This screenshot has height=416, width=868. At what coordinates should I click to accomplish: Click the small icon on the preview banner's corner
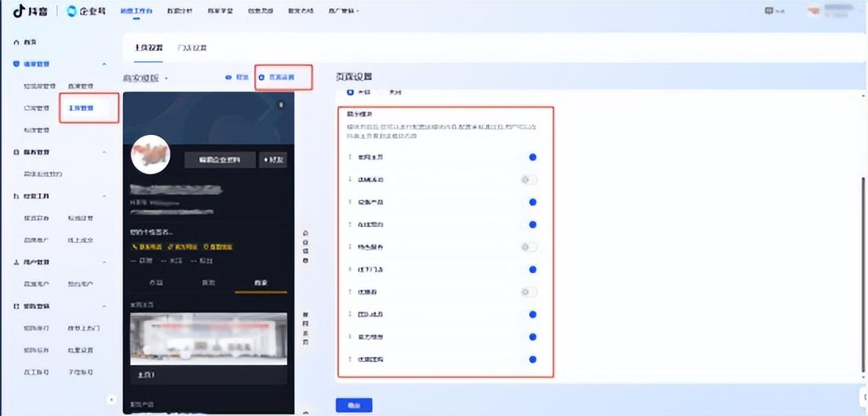(281, 104)
